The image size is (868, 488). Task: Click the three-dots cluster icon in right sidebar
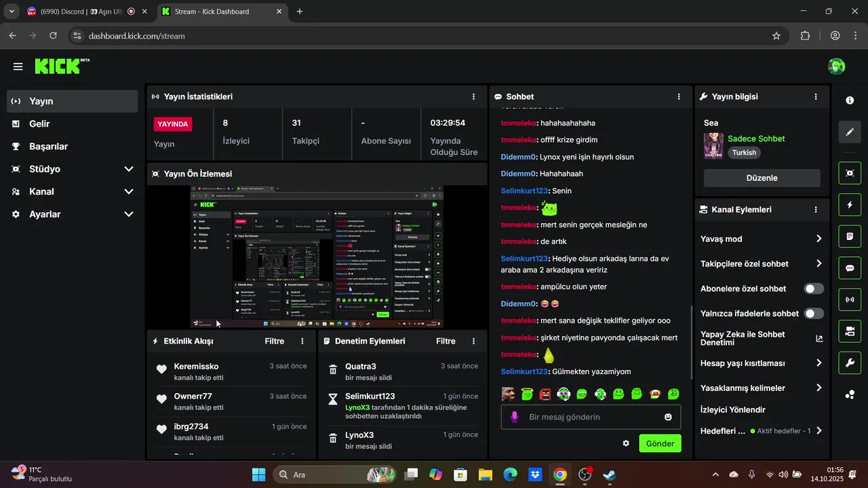[x=850, y=394]
